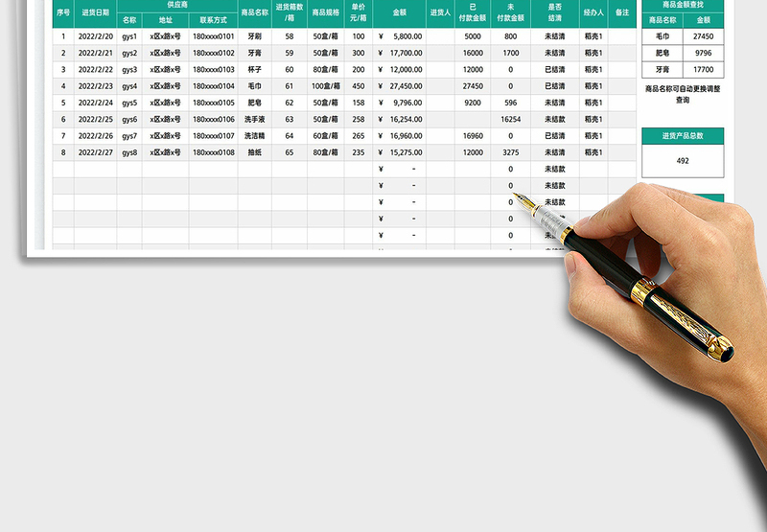The height and width of the screenshot is (532, 767).
Task: Select the 抽纸 product name cell
Action: (x=254, y=152)
